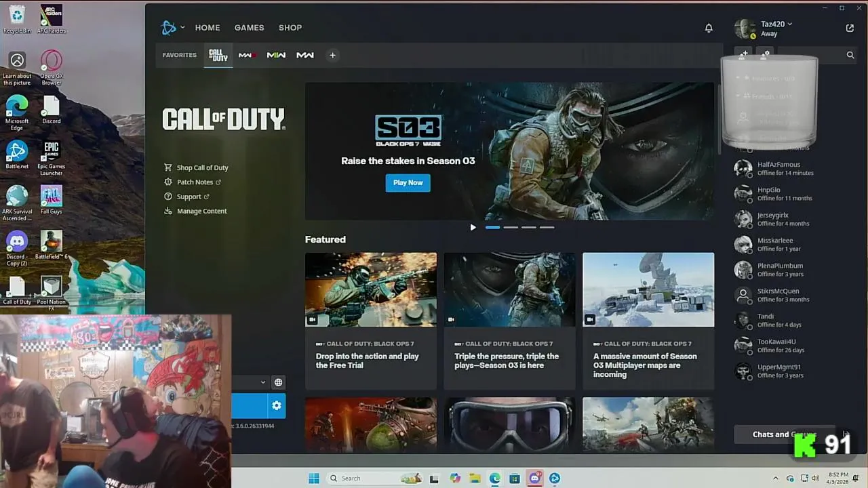Viewport: 868px width, 488px height.
Task: Open the SHOP tab
Action: pos(290,28)
